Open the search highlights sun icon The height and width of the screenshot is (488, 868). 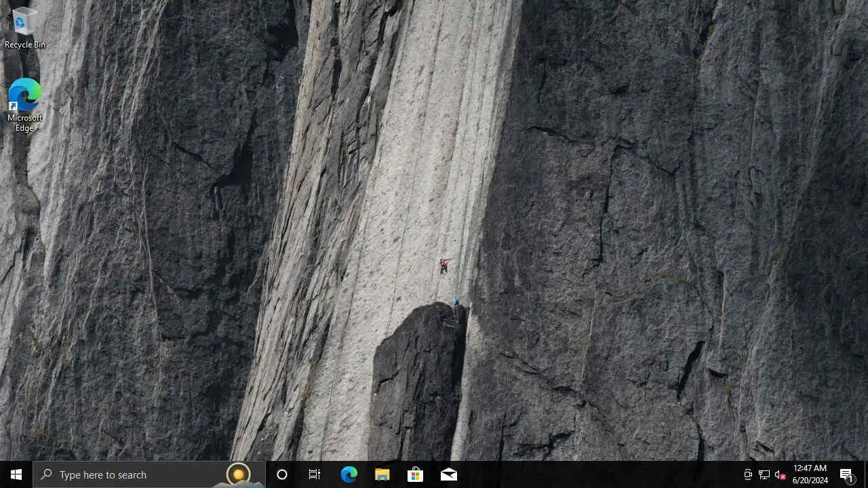(x=238, y=474)
